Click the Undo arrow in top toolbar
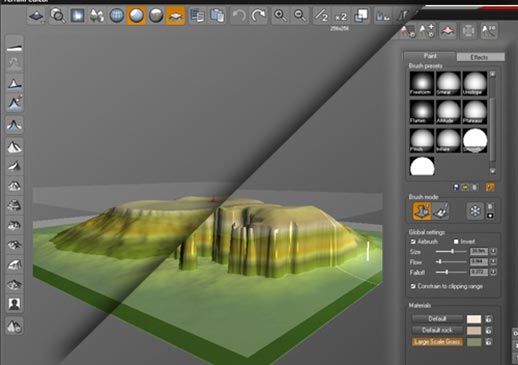The image size is (518, 365). point(239,15)
